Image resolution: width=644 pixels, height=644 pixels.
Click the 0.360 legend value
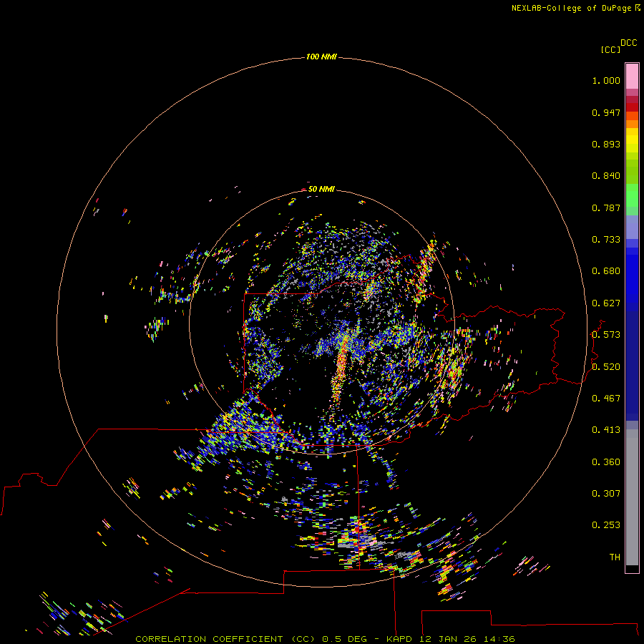pos(606,462)
